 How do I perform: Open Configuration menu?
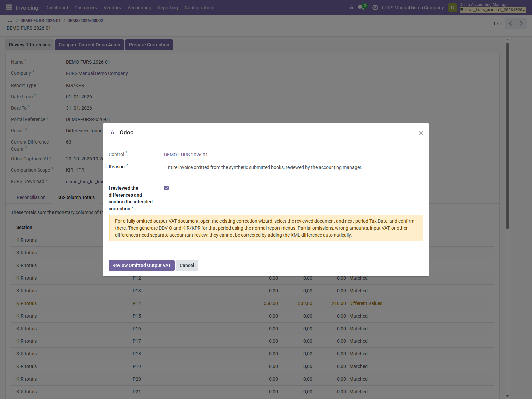click(199, 8)
